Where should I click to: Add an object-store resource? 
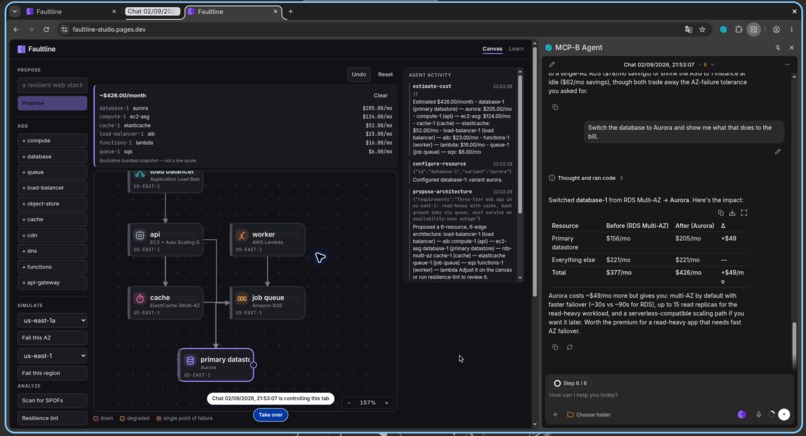click(52, 204)
